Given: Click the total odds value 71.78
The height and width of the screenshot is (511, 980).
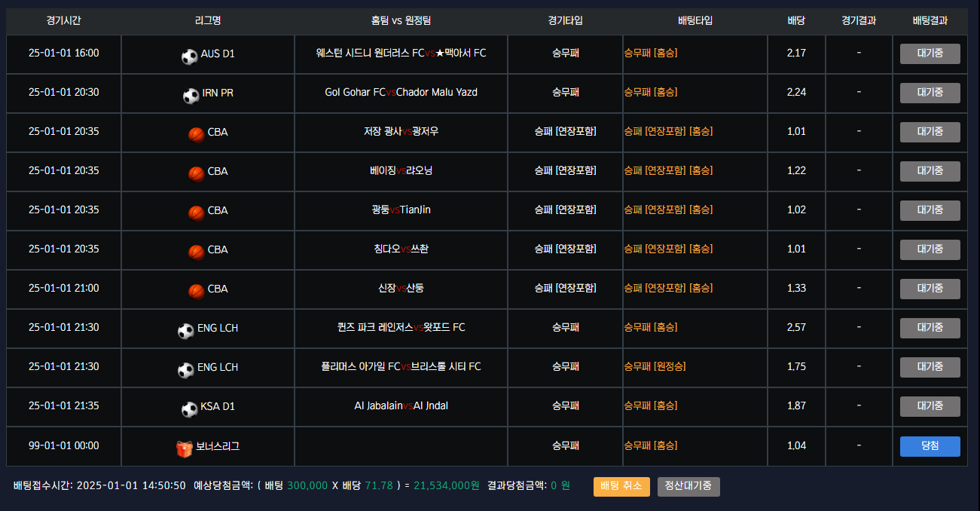Looking at the screenshot, I should (379, 486).
